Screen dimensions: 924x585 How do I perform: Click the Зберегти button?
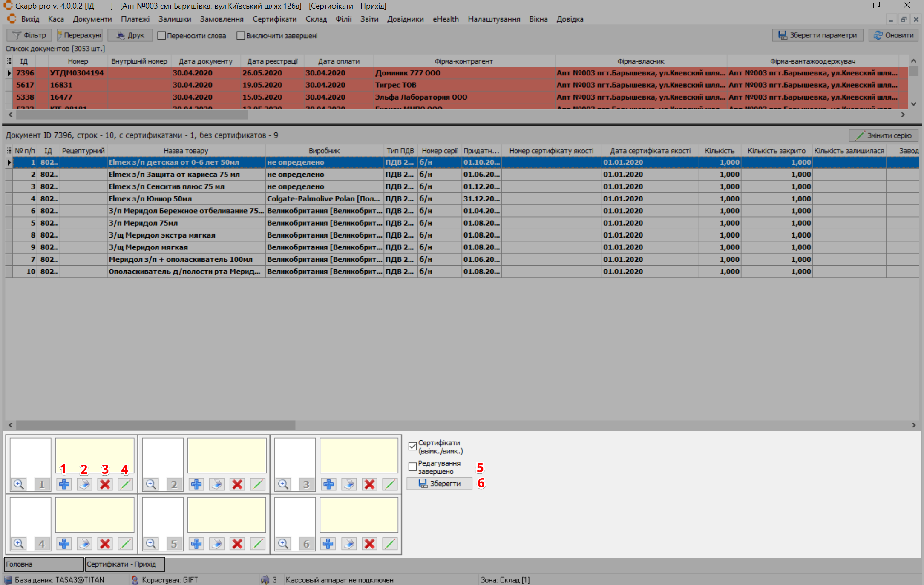pos(440,484)
